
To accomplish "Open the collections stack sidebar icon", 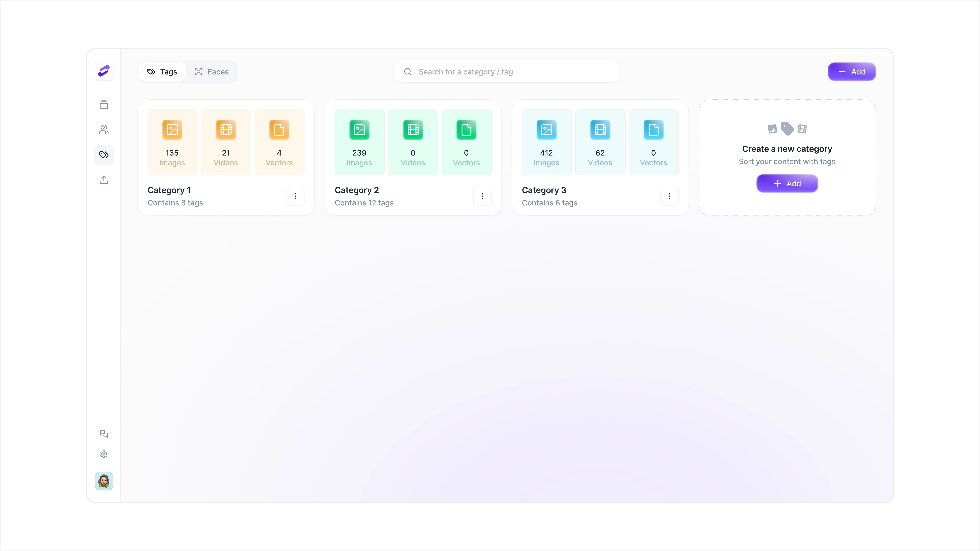I will [104, 104].
